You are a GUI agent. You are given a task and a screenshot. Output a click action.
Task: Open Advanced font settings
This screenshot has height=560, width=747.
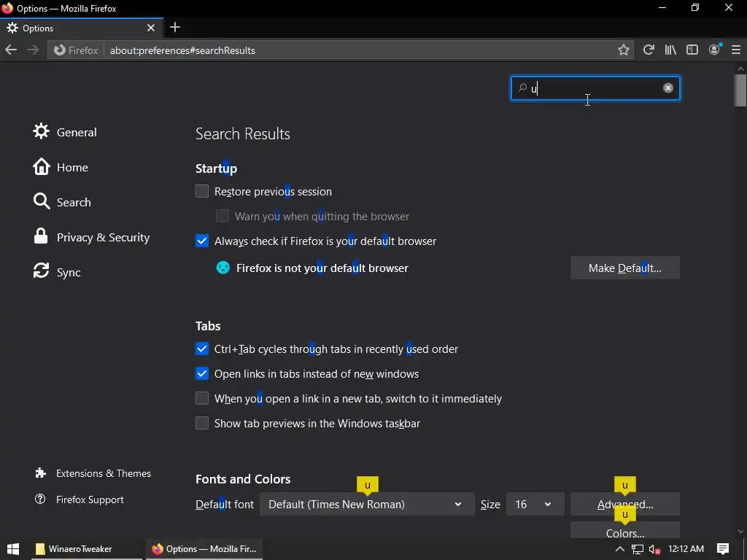coord(625,505)
